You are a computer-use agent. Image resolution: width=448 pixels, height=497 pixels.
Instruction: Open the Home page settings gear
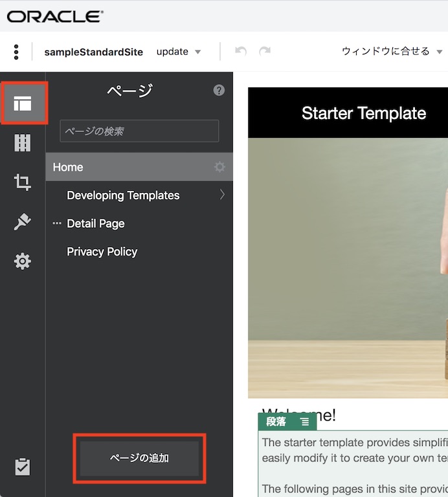pos(219,167)
